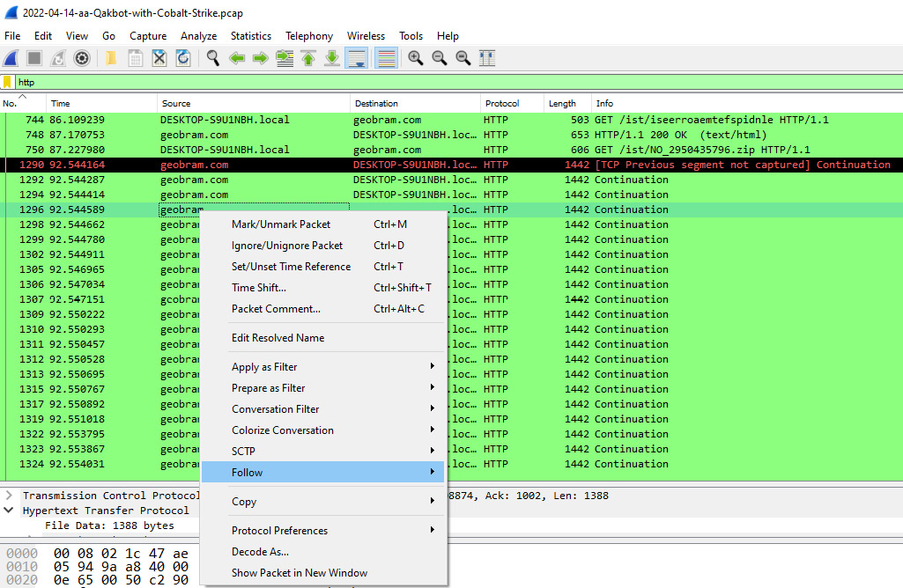903x588 pixels.
Task: Sort by Protocol column header
Action: [512, 104]
